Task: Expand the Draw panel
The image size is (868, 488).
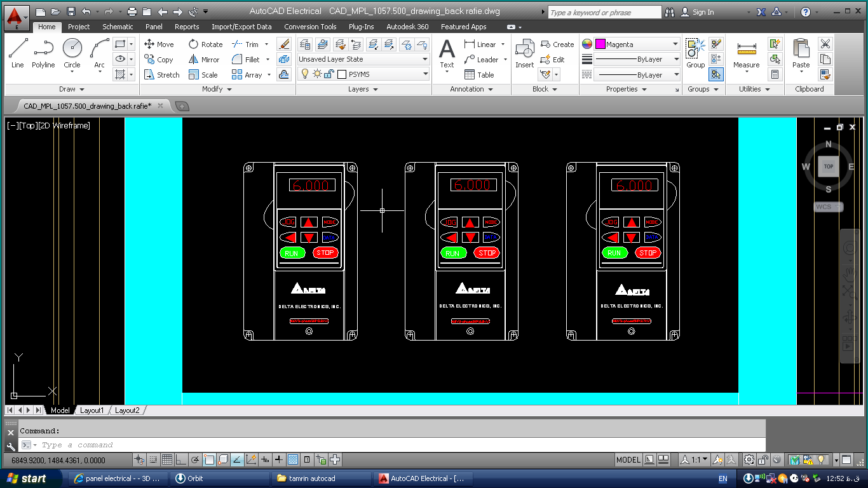Action: (x=71, y=90)
